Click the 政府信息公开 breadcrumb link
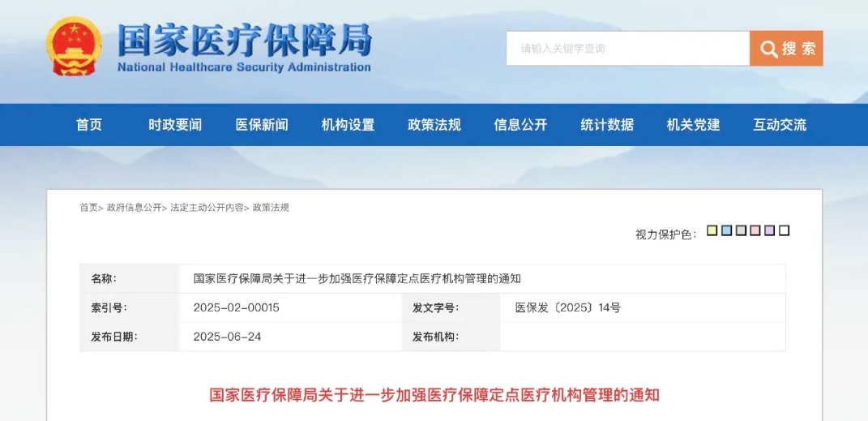 click(x=134, y=208)
